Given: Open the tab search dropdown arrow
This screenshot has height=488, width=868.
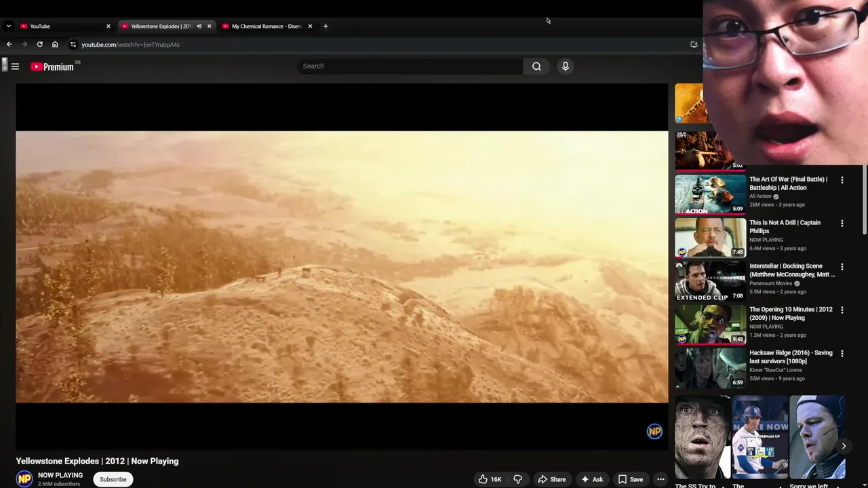Looking at the screenshot, I should pos(8,26).
